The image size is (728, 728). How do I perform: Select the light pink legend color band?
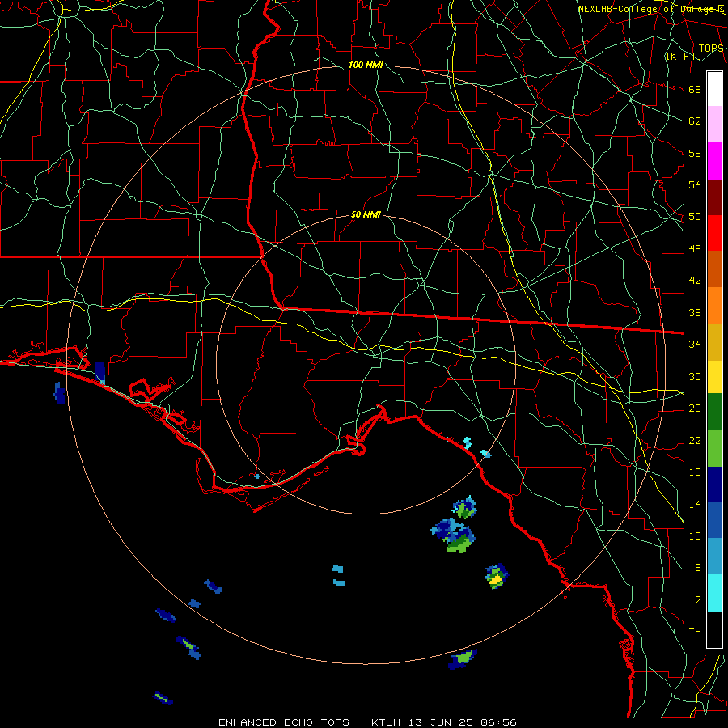[x=714, y=124]
